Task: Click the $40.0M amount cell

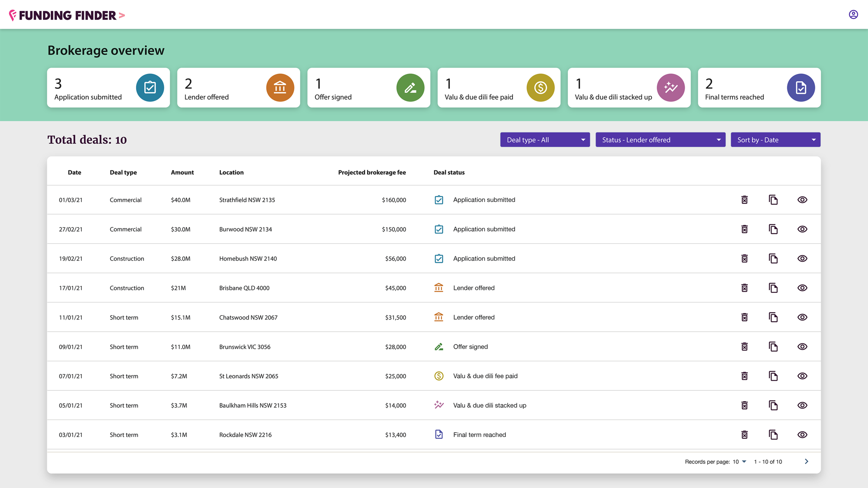Action: (x=181, y=200)
